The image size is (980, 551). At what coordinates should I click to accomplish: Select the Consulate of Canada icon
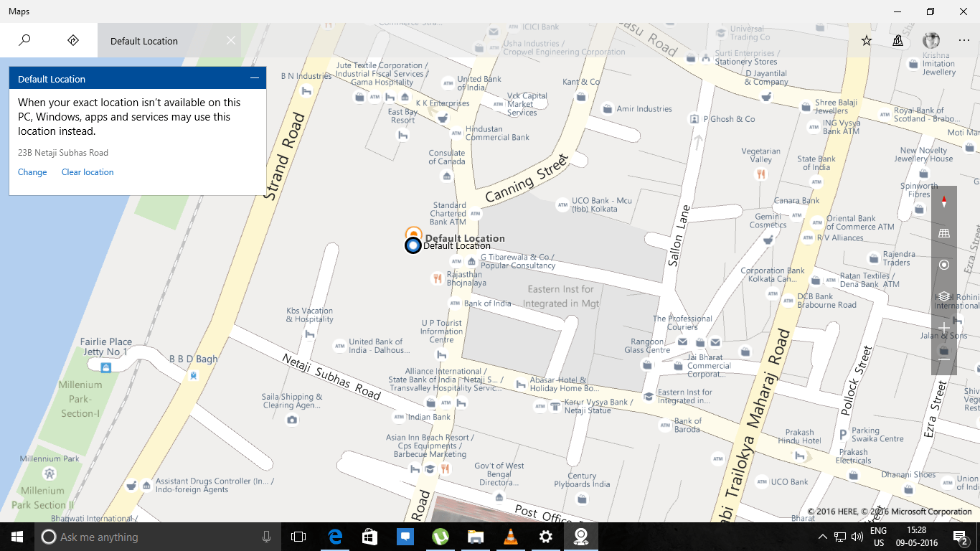[x=447, y=176]
